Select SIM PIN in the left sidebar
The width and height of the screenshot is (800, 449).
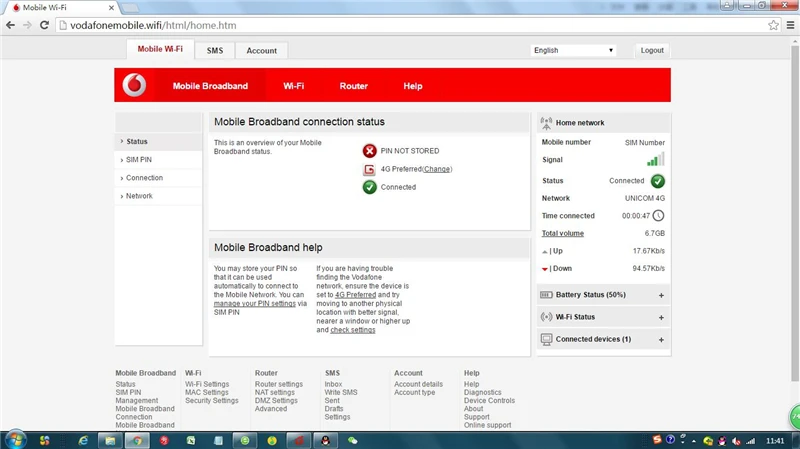point(159,160)
